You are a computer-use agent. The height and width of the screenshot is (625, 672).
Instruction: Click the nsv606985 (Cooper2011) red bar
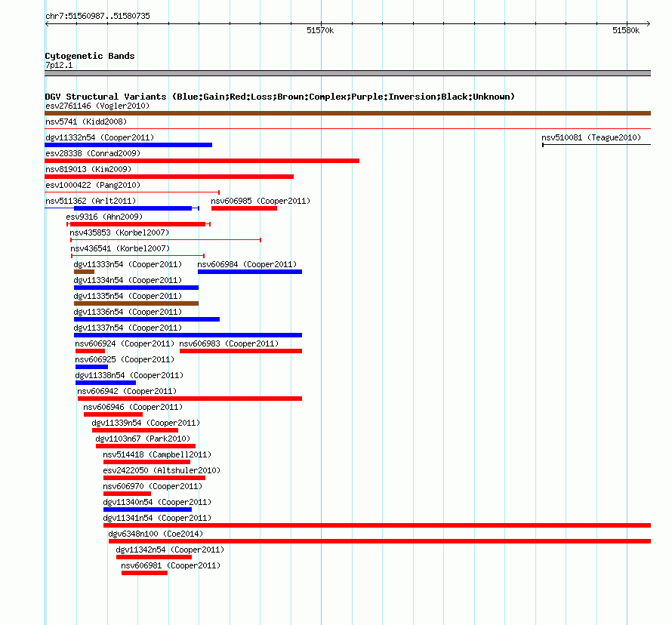[245, 208]
